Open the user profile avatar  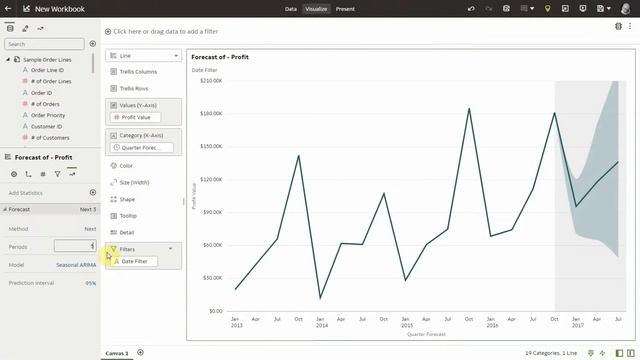point(625,9)
